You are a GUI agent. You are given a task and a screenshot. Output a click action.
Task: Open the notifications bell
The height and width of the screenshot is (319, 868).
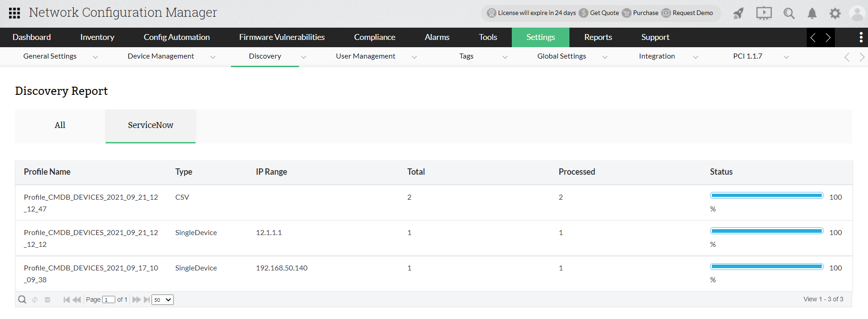[x=812, y=14]
